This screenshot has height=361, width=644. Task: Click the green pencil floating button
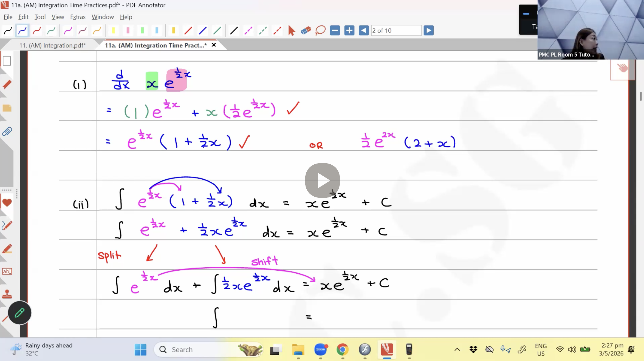pos(19,313)
